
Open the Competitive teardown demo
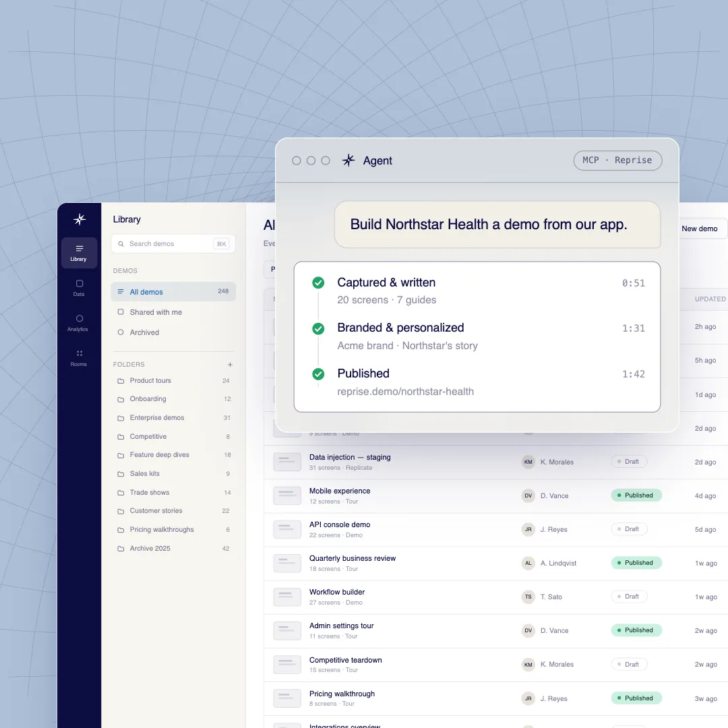coord(345,660)
